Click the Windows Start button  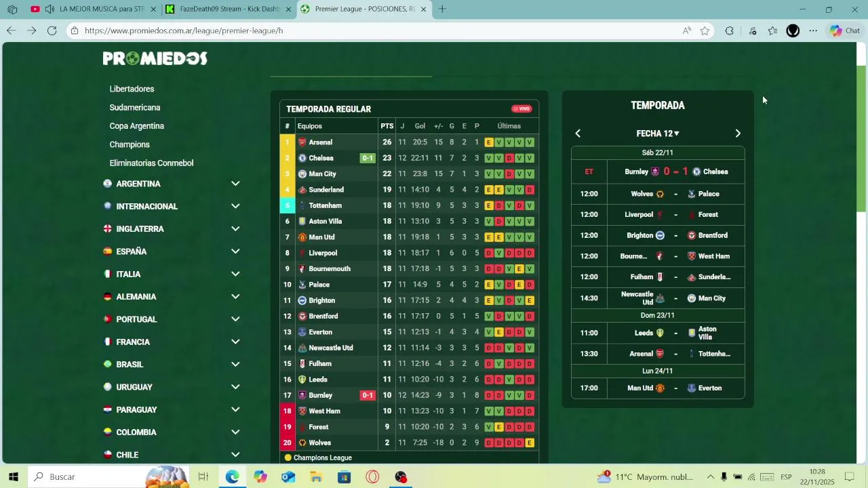pos(14,477)
